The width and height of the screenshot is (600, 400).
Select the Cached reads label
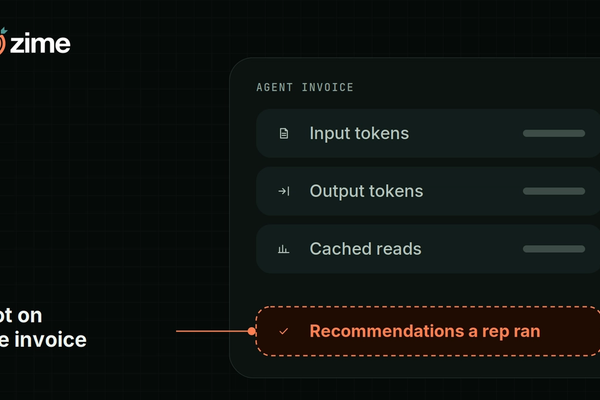pyautogui.click(x=365, y=249)
